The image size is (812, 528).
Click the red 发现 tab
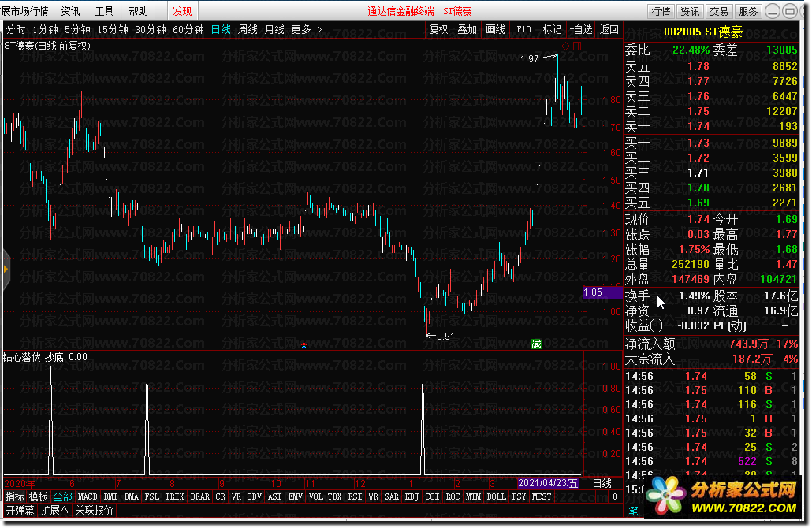(x=182, y=11)
